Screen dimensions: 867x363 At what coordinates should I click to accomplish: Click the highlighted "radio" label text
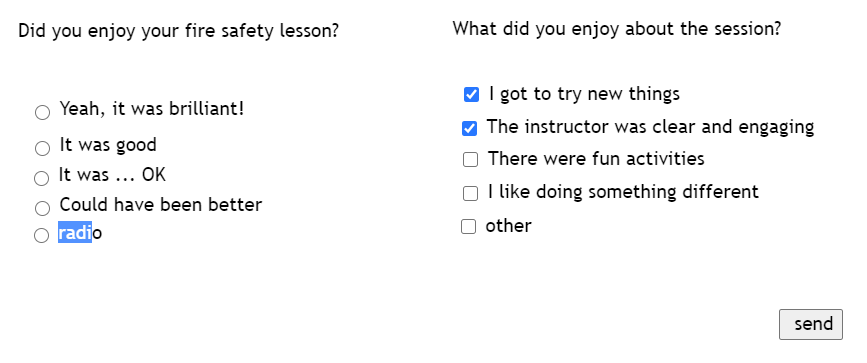(80, 233)
